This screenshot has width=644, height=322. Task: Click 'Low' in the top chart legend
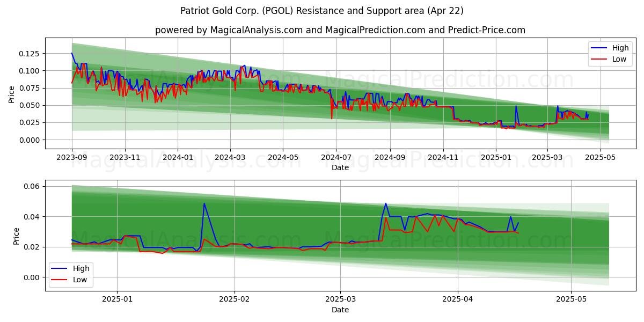(x=619, y=59)
